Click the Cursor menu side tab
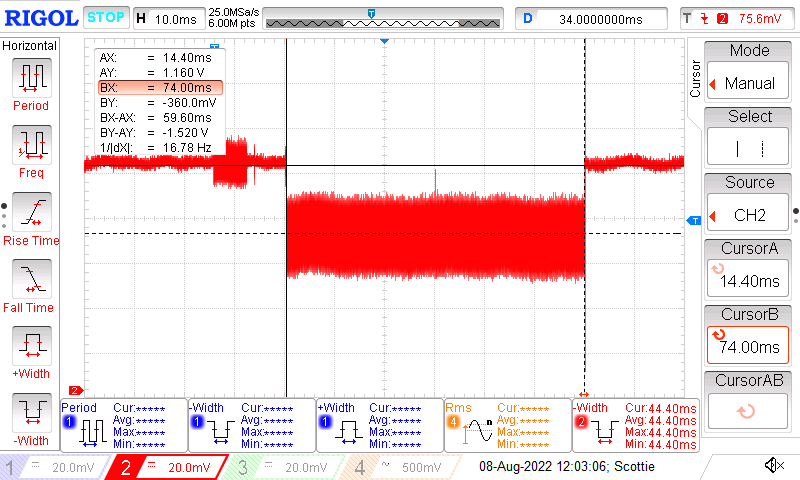Screen dimensions: 800x480 pos(694,79)
